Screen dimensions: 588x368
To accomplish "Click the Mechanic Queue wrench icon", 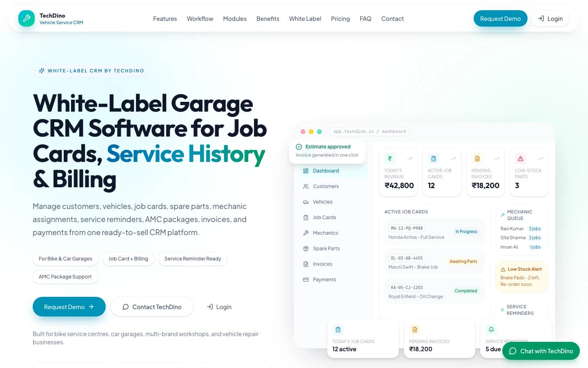I will [503, 215].
